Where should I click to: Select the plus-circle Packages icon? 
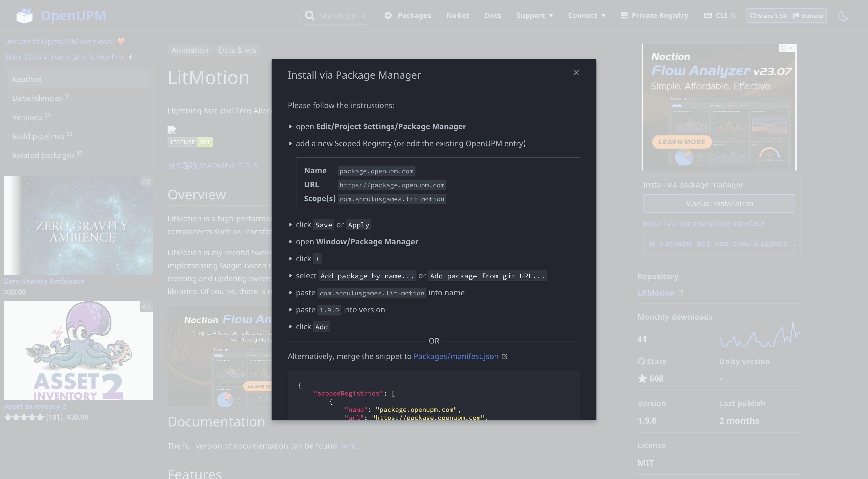pos(388,15)
